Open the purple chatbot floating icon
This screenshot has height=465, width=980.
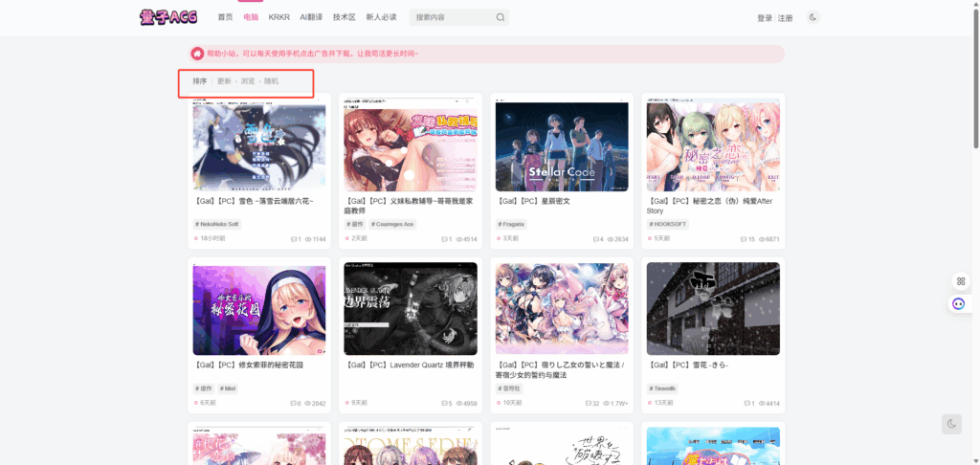tap(958, 304)
